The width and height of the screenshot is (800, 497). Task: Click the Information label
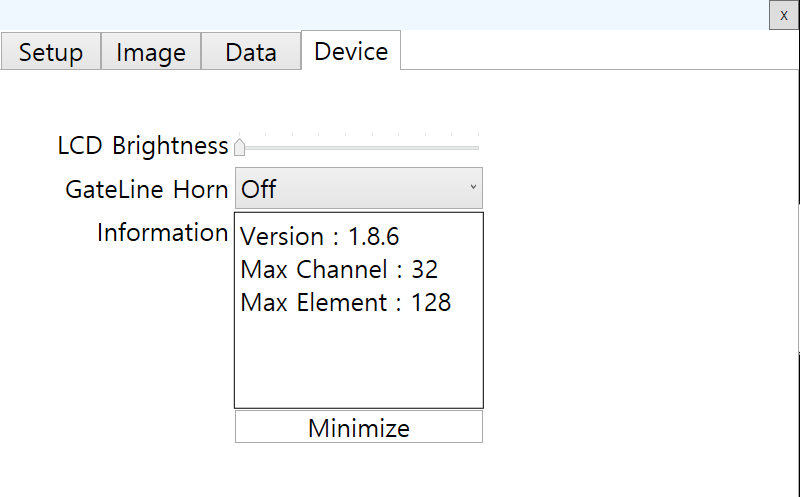(162, 233)
